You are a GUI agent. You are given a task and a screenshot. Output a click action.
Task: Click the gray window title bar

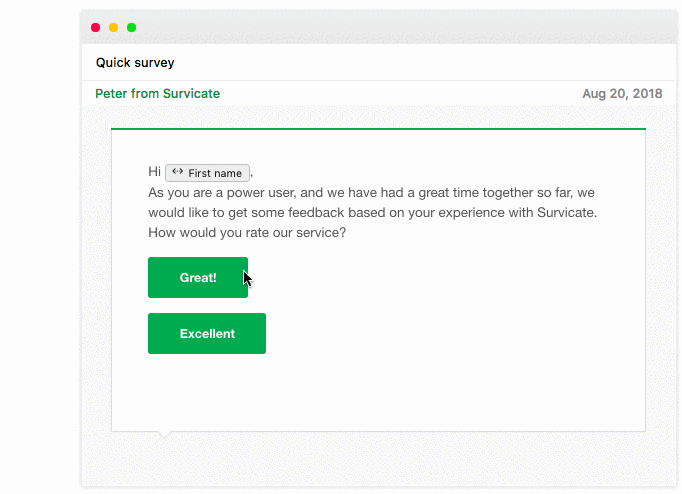click(x=378, y=27)
